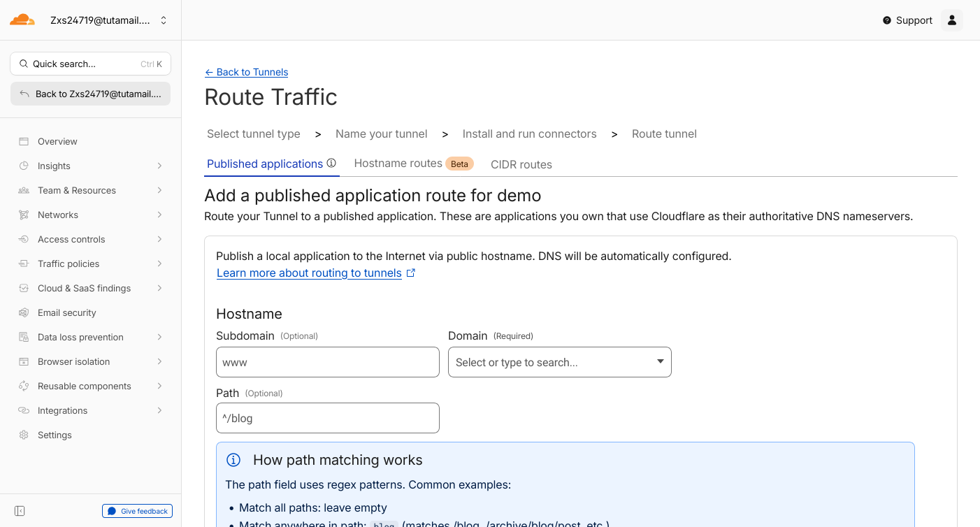Focus the Quick search field
This screenshot has height=527, width=980.
coord(91,64)
